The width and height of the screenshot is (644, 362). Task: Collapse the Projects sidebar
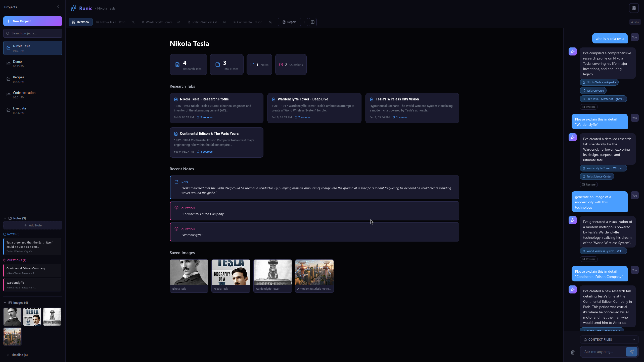(58, 7)
